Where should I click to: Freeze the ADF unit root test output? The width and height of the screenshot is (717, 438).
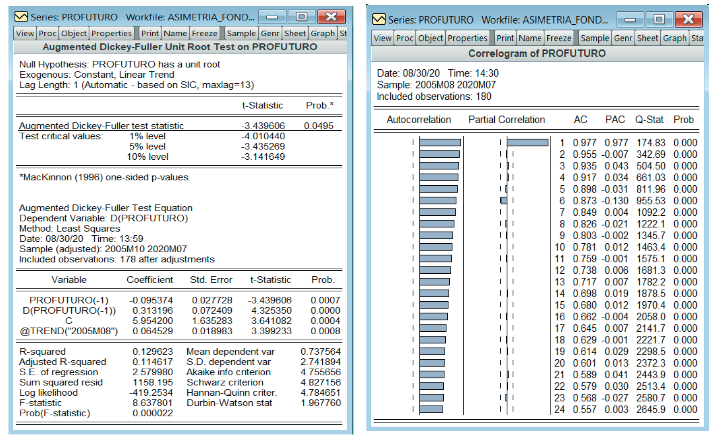coord(204,32)
